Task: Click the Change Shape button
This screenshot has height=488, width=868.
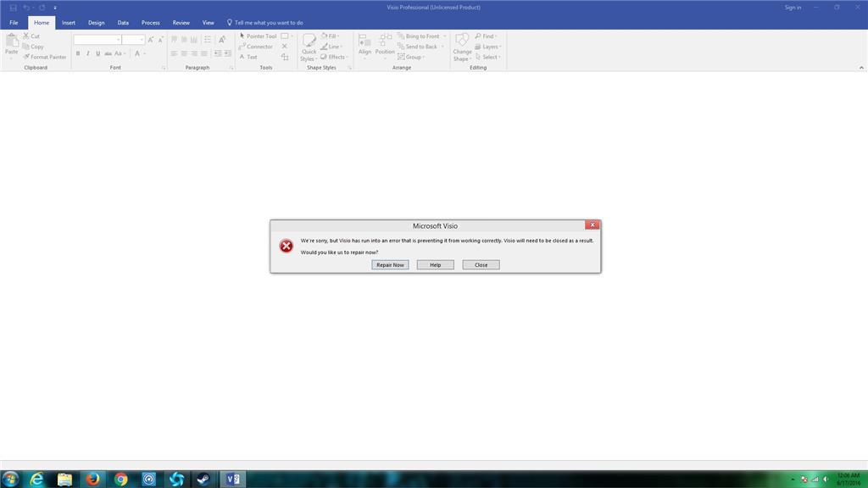Action: click(462, 47)
